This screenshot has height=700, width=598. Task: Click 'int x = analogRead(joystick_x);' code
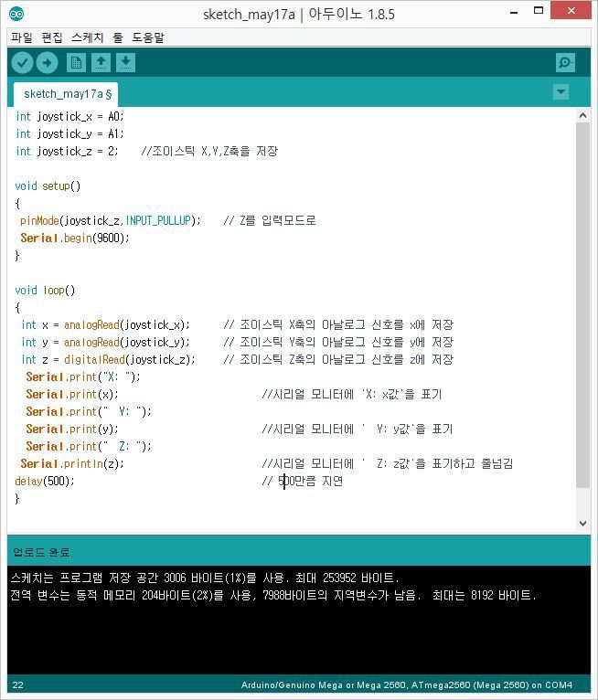(105, 325)
